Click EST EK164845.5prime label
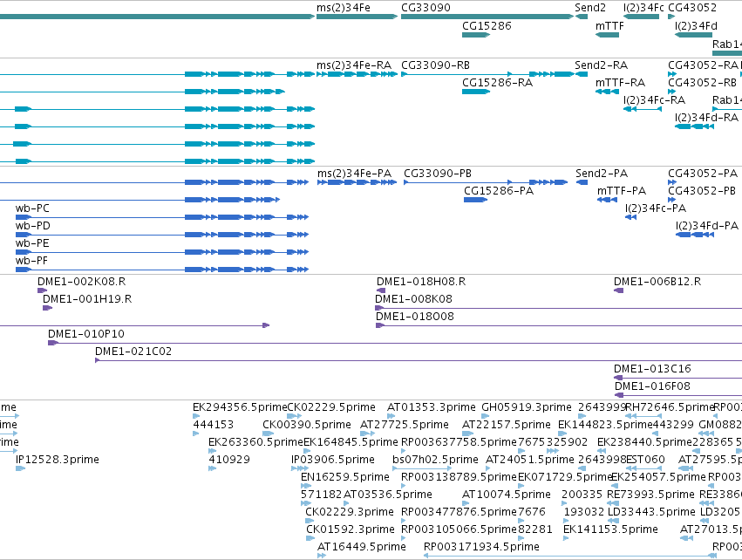Screen dimensions: 742x560 tap(351, 442)
